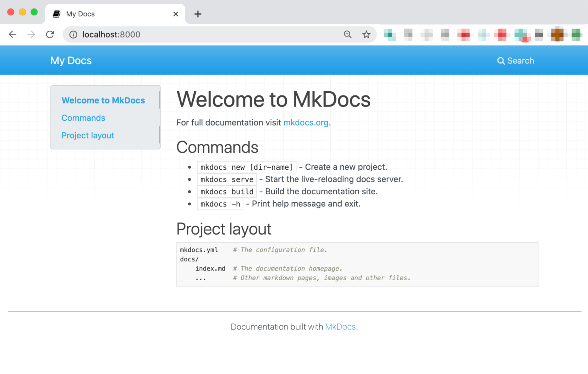Select Project layout in the sidebar

coord(88,135)
